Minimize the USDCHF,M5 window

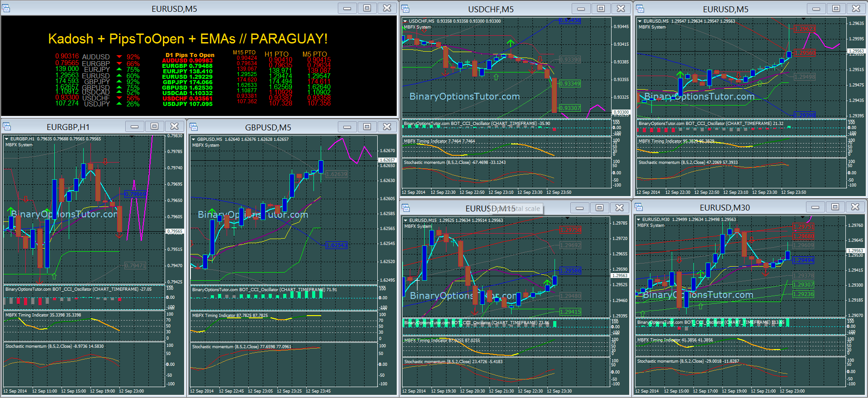tap(581, 9)
